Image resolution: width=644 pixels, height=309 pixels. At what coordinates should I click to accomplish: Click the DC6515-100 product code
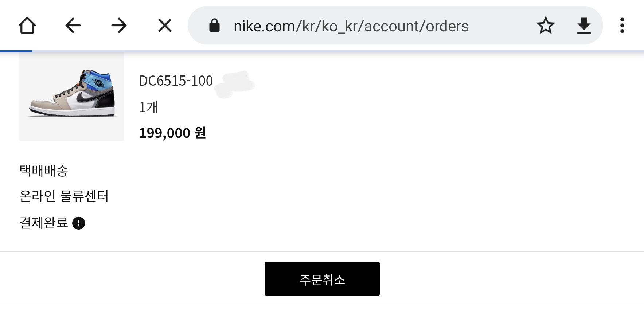pos(176,81)
